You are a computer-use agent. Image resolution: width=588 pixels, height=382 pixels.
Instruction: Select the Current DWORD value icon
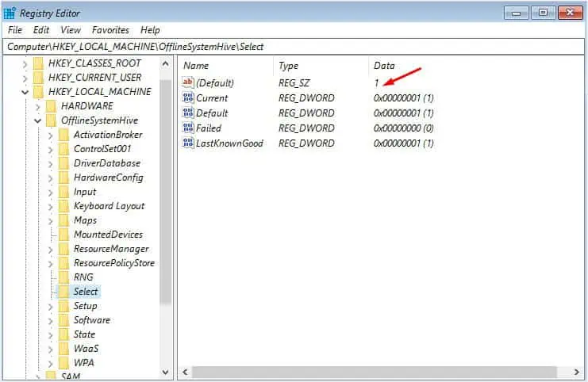[188, 97]
